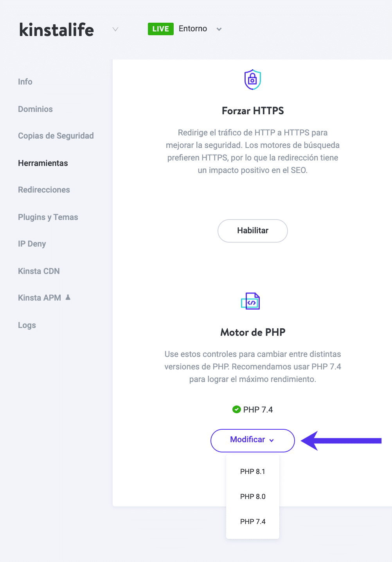Open Redirecciones in the sidebar
Screen dimensions: 392x562
(x=44, y=190)
